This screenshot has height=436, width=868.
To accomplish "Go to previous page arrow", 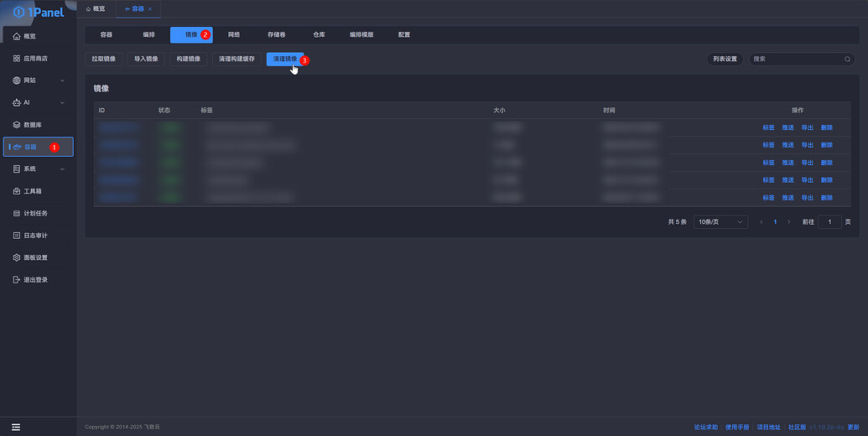I will (761, 222).
